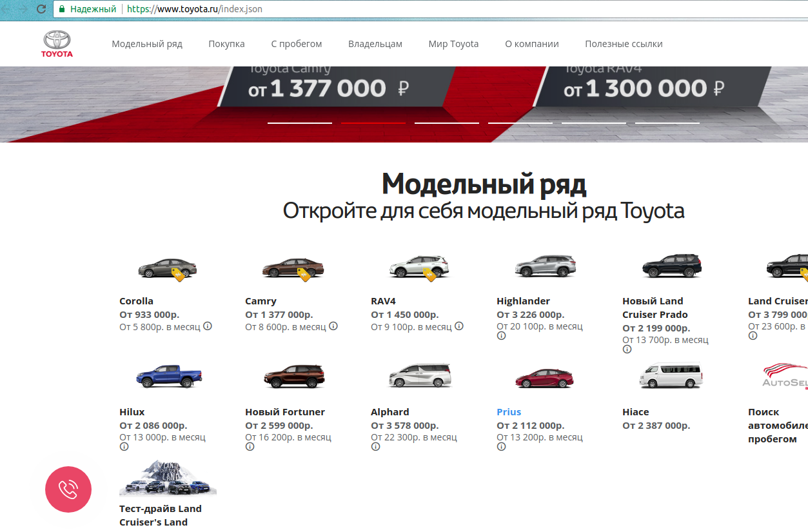Click the secure connection lock icon
This screenshot has height=532, width=808.
[61, 9]
